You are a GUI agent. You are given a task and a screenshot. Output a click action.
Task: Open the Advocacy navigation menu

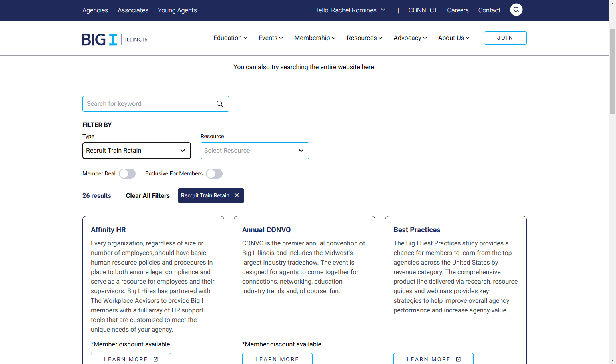click(x=410, y=38)
